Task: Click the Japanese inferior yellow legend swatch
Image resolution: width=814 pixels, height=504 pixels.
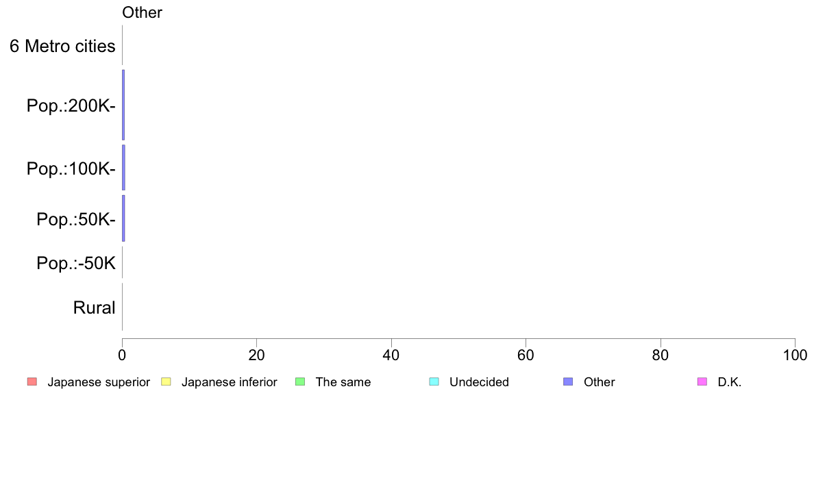Action: [166, 382]
